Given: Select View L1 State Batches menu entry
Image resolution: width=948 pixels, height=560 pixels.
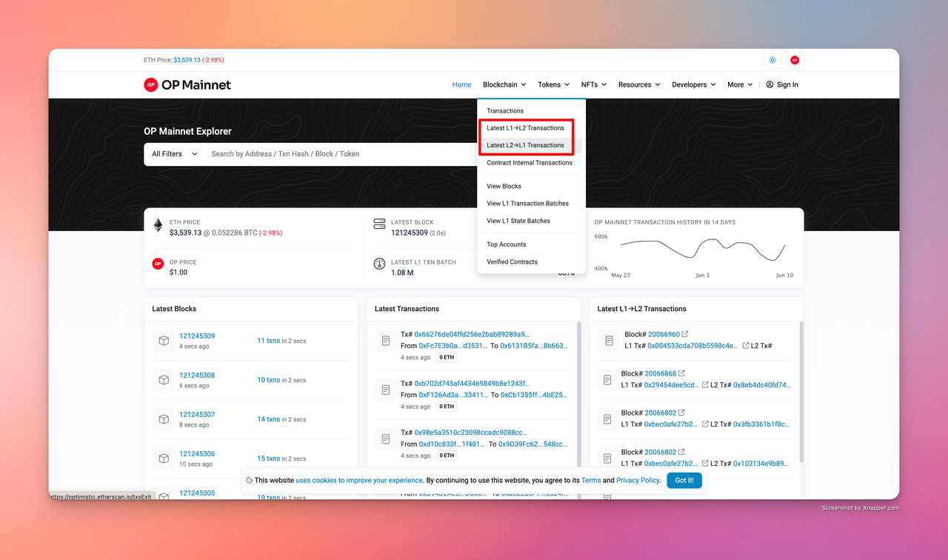Looking at the screenshot, I should [518, 221].
